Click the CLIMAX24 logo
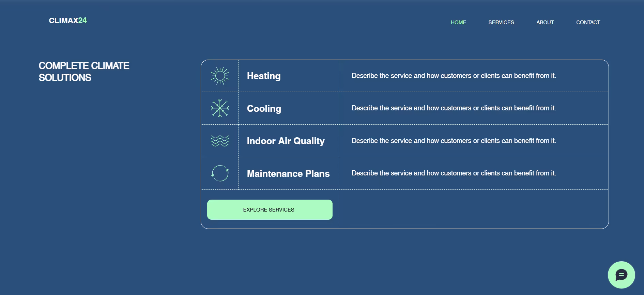The image size is (644, 295). tap(68, 20)
